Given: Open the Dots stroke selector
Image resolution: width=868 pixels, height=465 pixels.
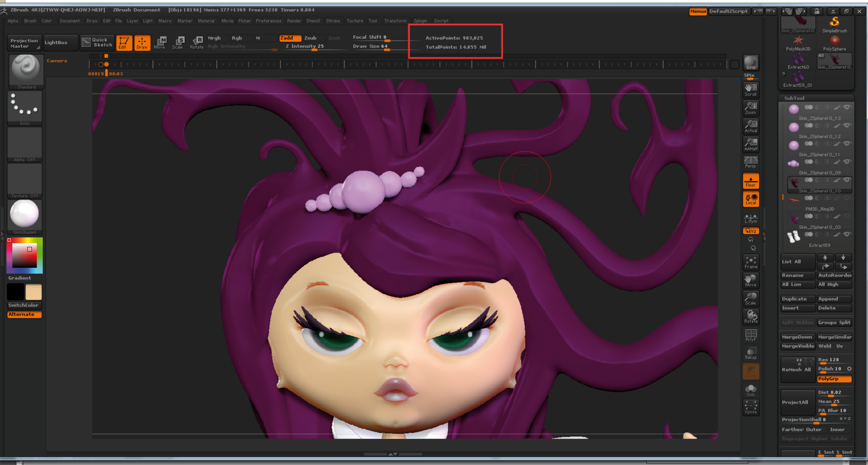Looking at the screenshot, I should [25, 108].
